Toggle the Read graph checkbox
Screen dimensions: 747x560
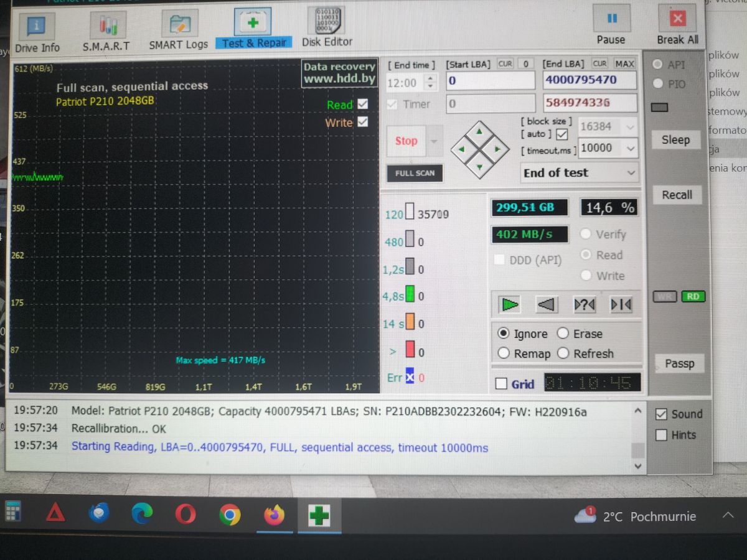(363, 104)
